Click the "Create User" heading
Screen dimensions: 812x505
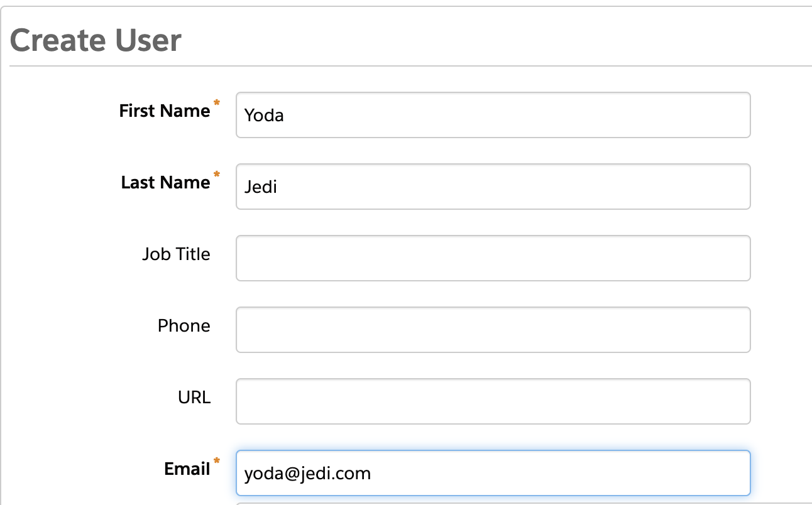pos(96,41)
